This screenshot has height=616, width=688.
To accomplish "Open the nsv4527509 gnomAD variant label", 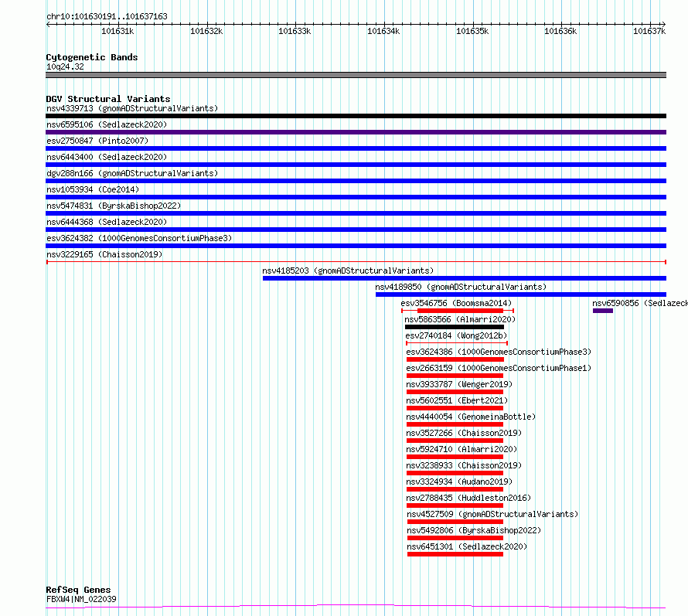I will point(492,514).
